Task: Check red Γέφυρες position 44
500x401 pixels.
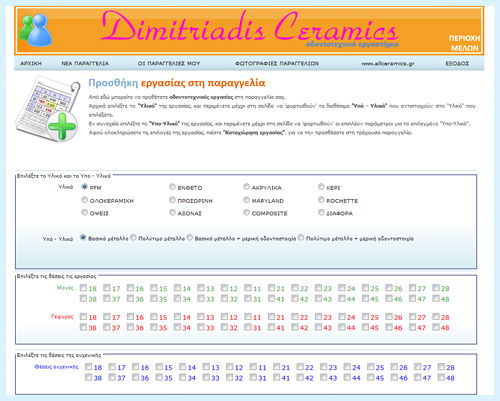Action: pyautogui.click(x=342, y=327)
